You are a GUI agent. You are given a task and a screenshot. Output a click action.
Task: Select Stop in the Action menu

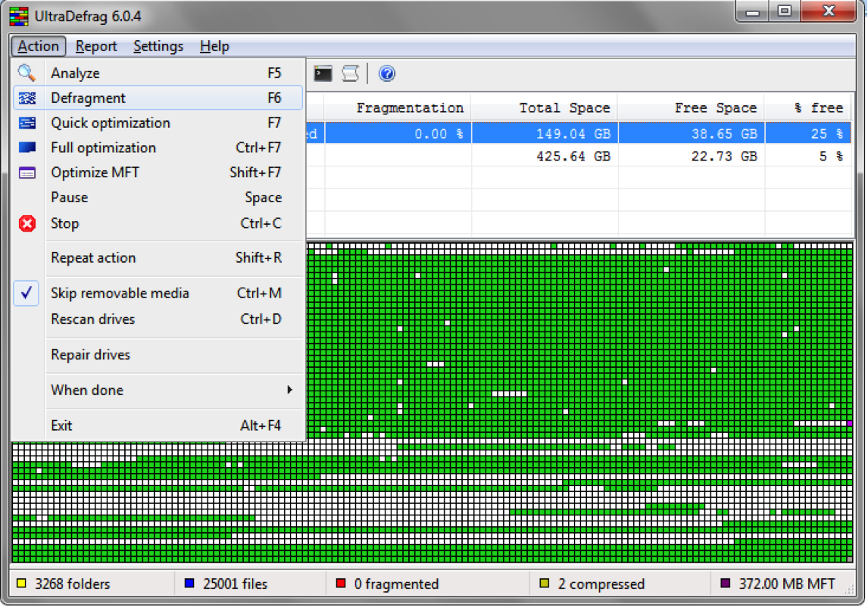[158, 223]
